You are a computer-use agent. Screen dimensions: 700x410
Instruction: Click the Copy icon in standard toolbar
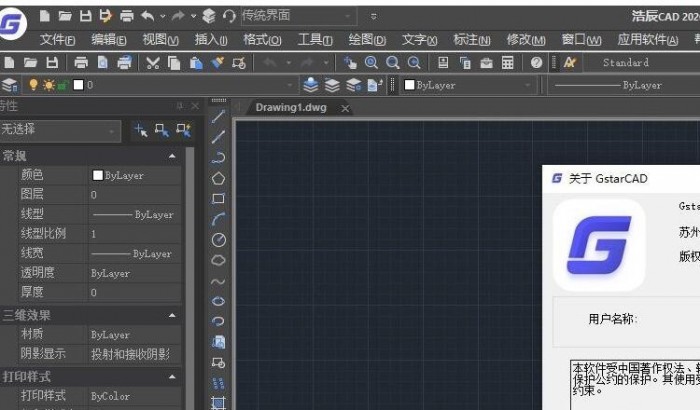tap(174, 63)
